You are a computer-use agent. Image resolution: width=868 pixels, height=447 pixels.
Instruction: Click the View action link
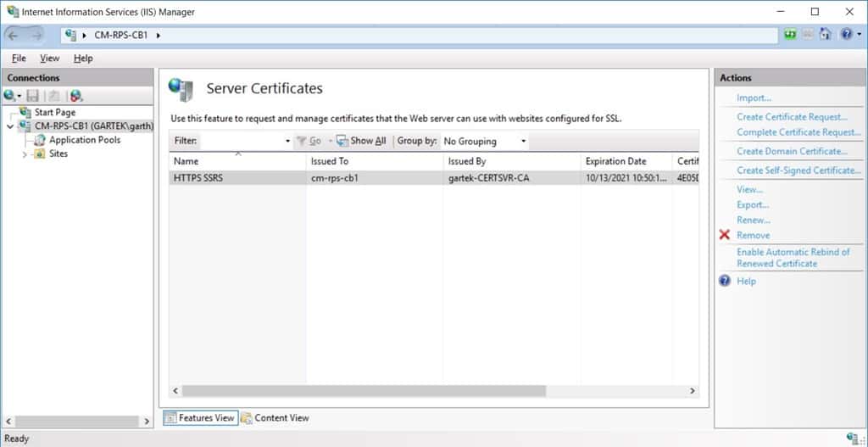pos(749,189)
